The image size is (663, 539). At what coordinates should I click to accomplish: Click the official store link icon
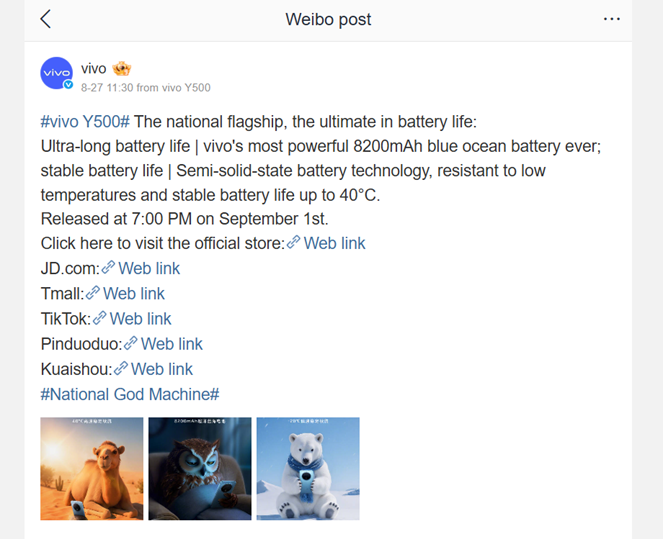[294, 243]
